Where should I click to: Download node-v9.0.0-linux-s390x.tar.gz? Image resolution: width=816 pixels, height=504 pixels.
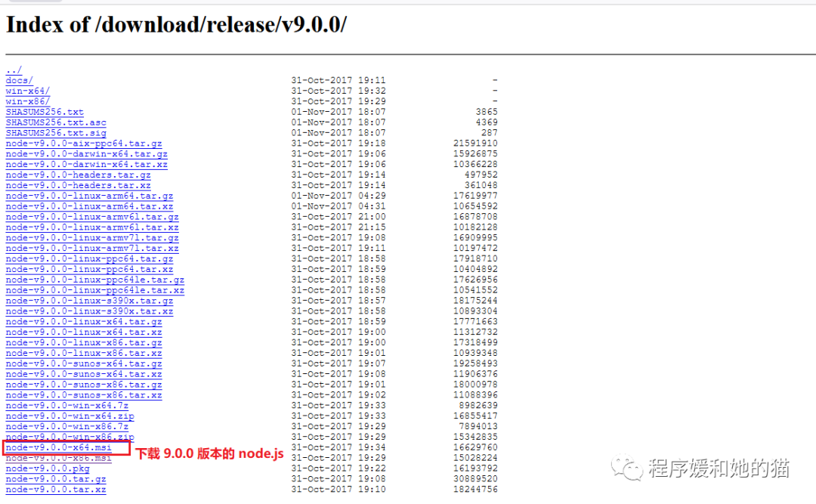[89, 301]
